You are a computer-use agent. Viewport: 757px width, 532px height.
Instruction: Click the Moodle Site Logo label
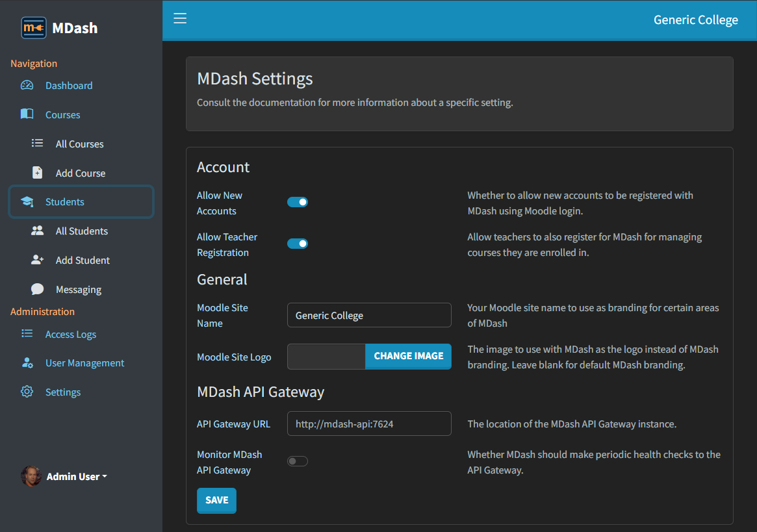click(x=234, y=357)
